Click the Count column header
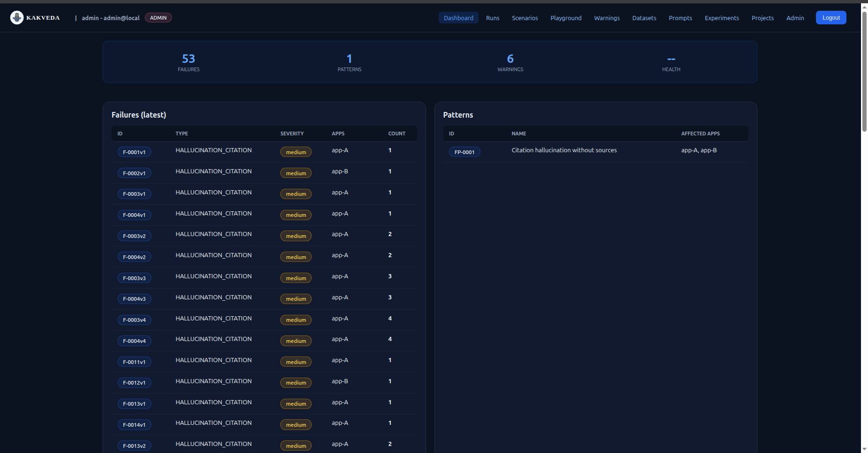 click(x=397, y=134)
